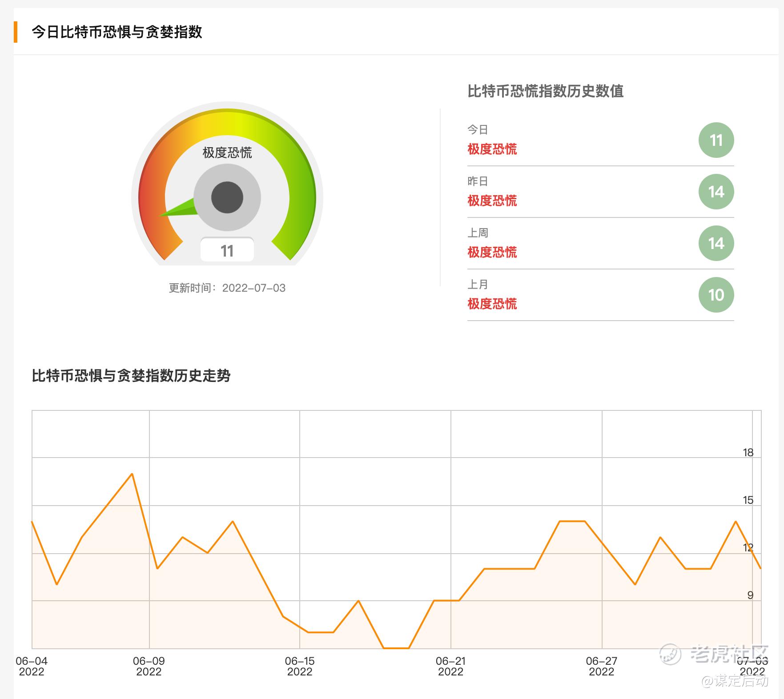
Task: Click the green badge 14 in the 上周 row
Action: coord(716,243)
